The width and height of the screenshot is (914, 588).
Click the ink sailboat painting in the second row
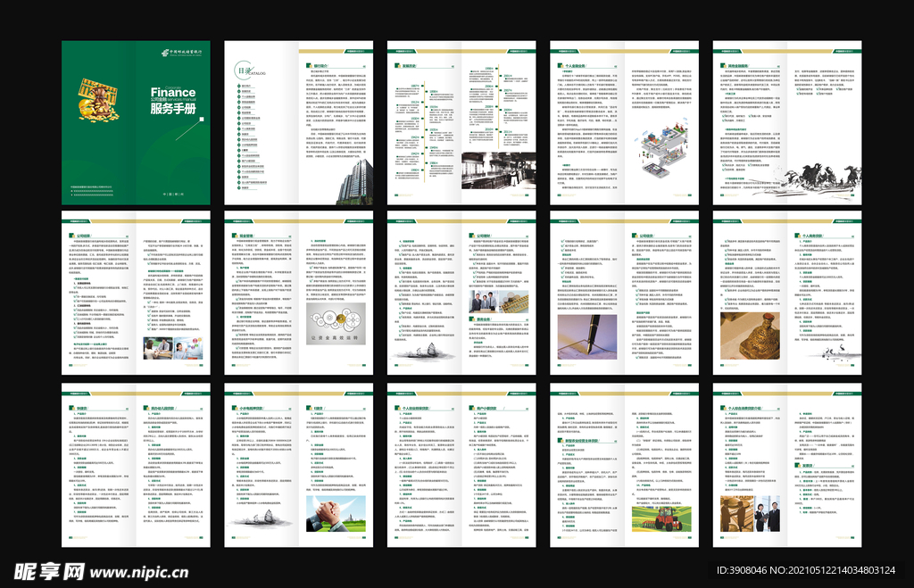pos(424,352)
